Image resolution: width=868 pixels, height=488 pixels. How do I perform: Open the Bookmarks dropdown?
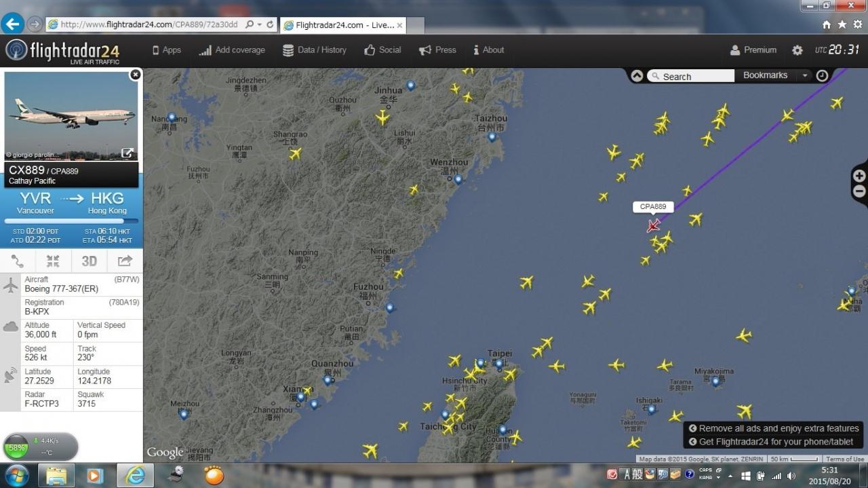pos(776,75)
